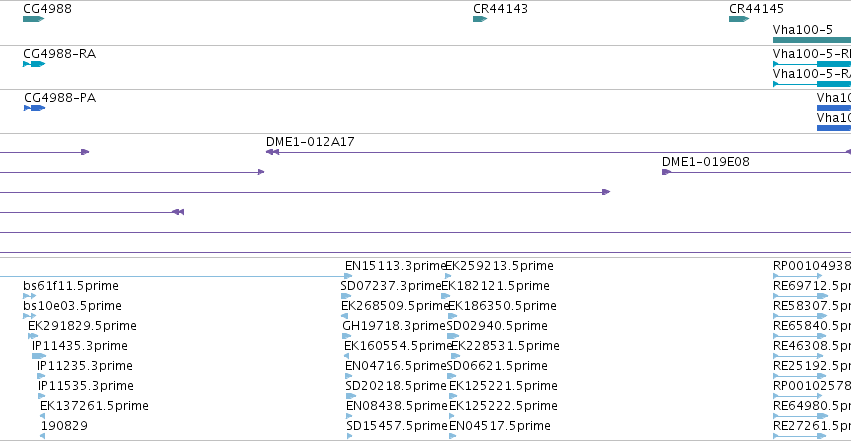Click the arrow glyph under SD02940.5prime
Screen dimensions: 851x441
pyautogui.click(x=453, y=336)
